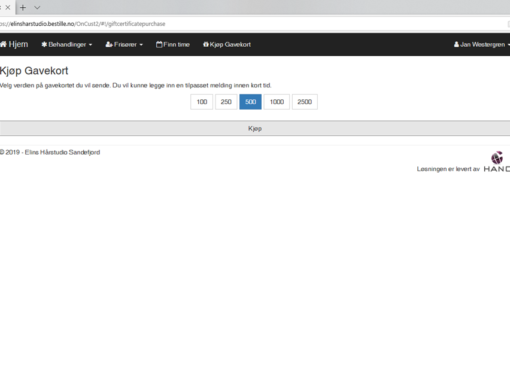
Task: Open the Finn time page
Action: coord(173,44)
